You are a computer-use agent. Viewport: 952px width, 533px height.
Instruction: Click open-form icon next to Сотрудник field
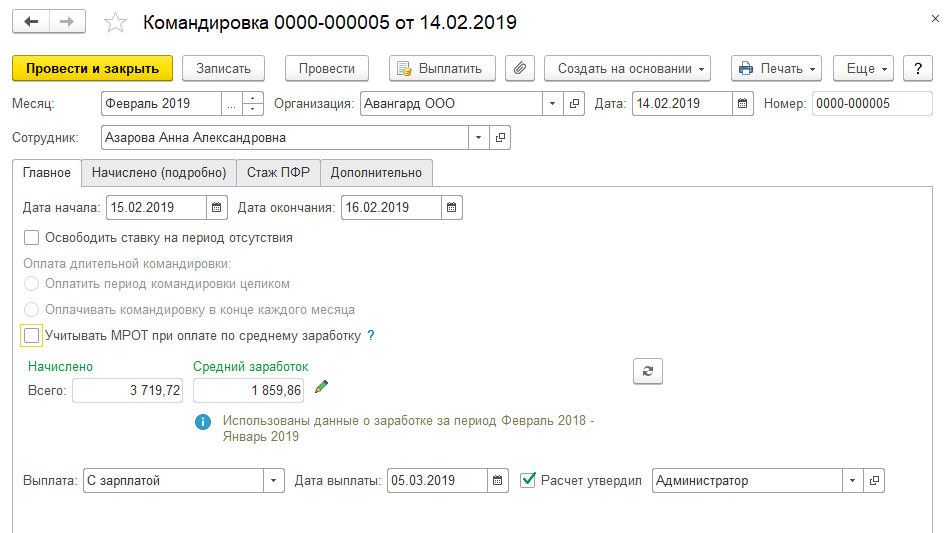(500, 137)
